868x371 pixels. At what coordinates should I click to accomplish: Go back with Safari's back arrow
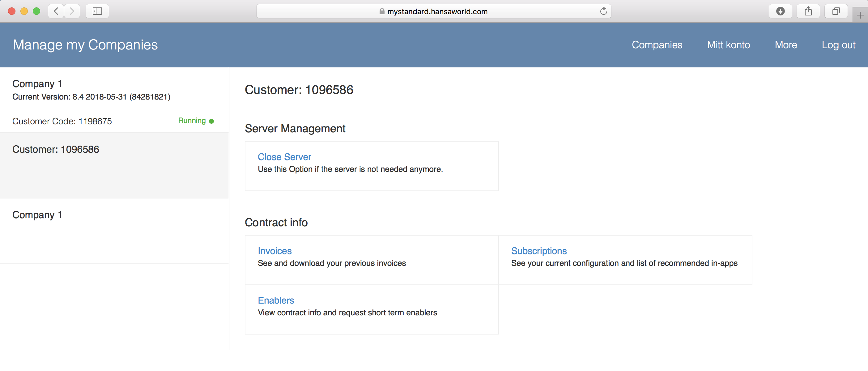(56, 11)
